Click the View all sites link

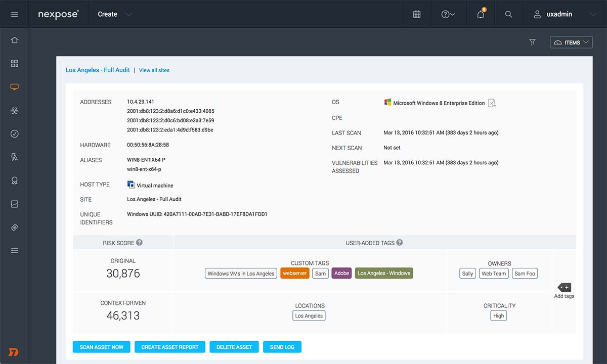154,70
